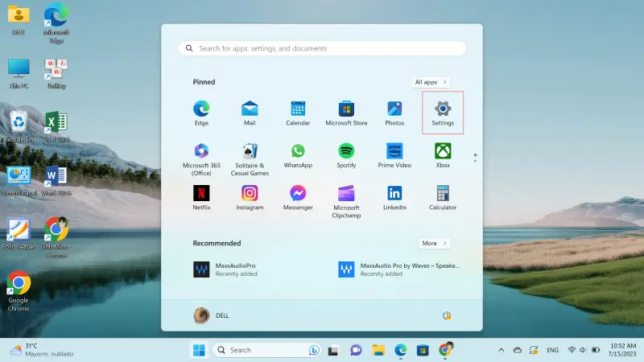Click the Start menu search field
644x362 pixels.
point(322,48)
